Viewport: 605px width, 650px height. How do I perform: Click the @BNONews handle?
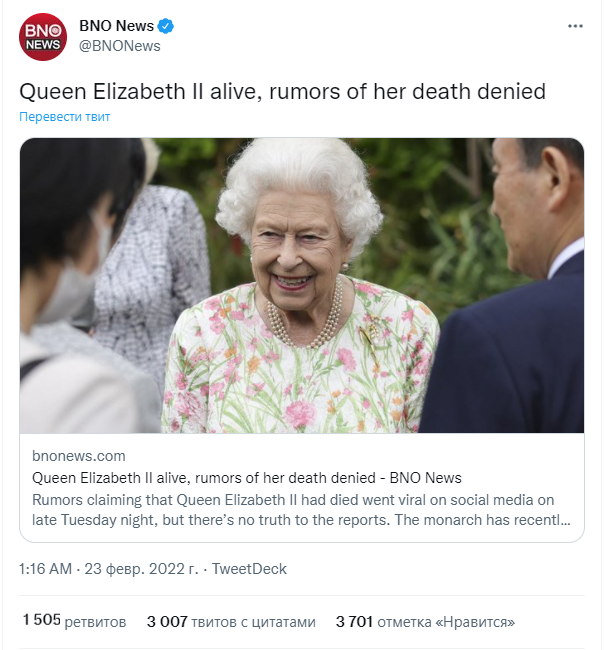pyautogui.click(x=120, y=46)
